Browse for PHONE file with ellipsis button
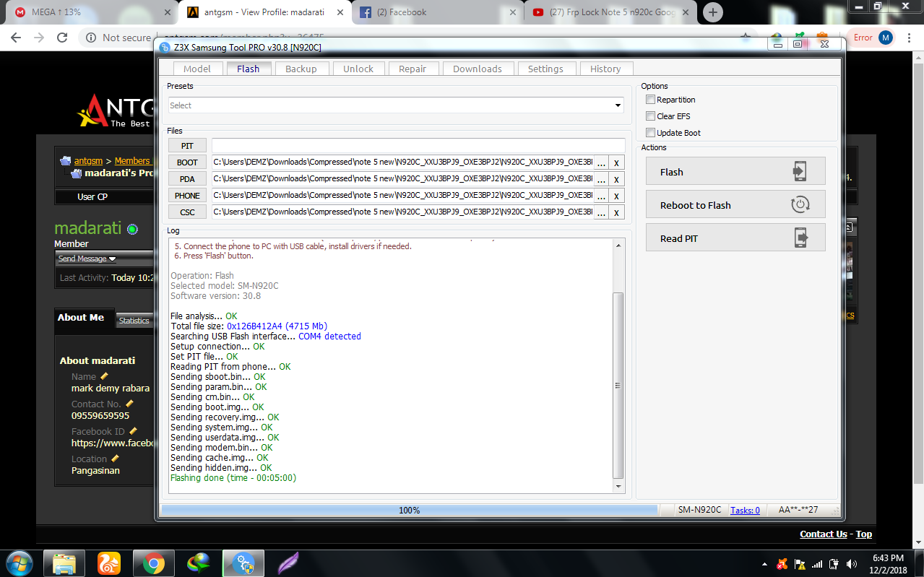Screen dimensions: 924x577 (601, 196)
